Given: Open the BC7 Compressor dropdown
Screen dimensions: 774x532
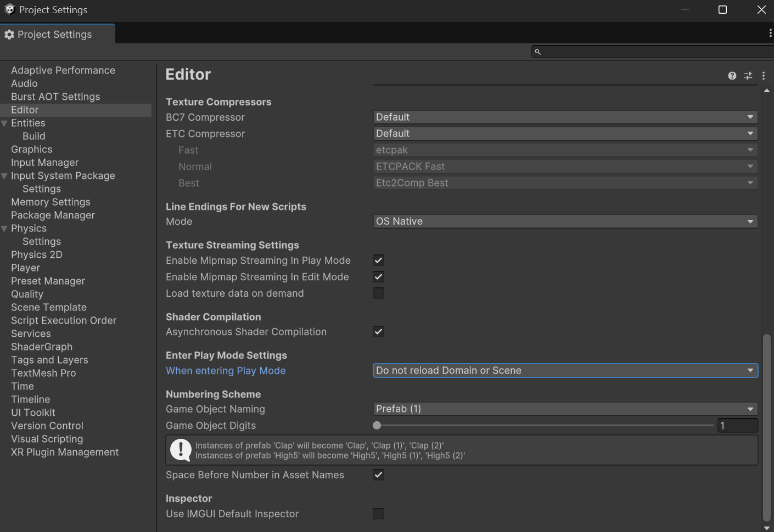Looking at the screenshot, I should click(565, 117).
